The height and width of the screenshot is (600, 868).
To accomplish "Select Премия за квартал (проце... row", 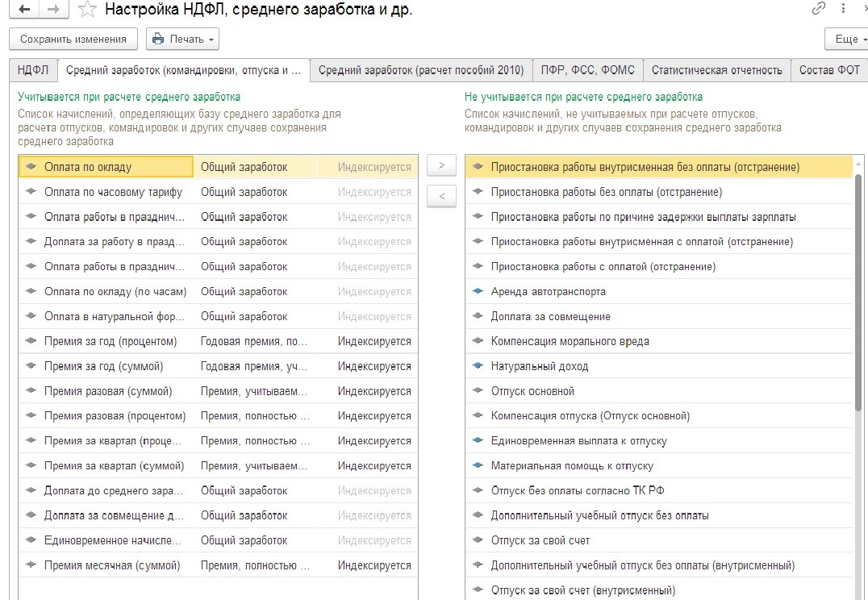I will 218,441.
